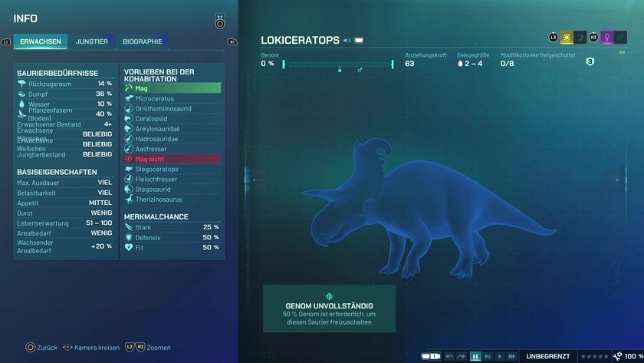Pause the game speed control
644x363 pixels.
point(475,356)
